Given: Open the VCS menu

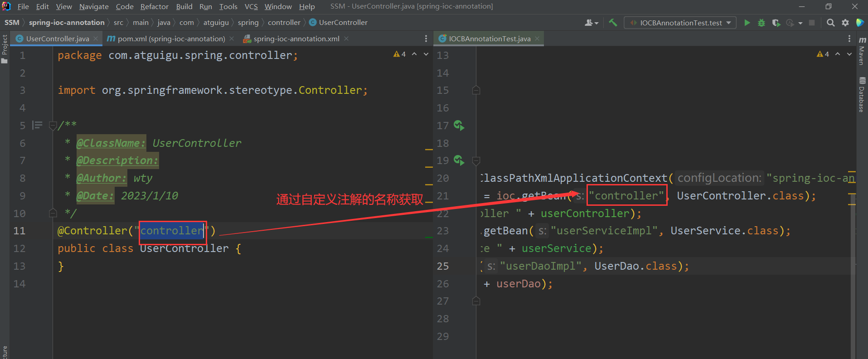Looking at the screenshot, I should tap(251, 6).
